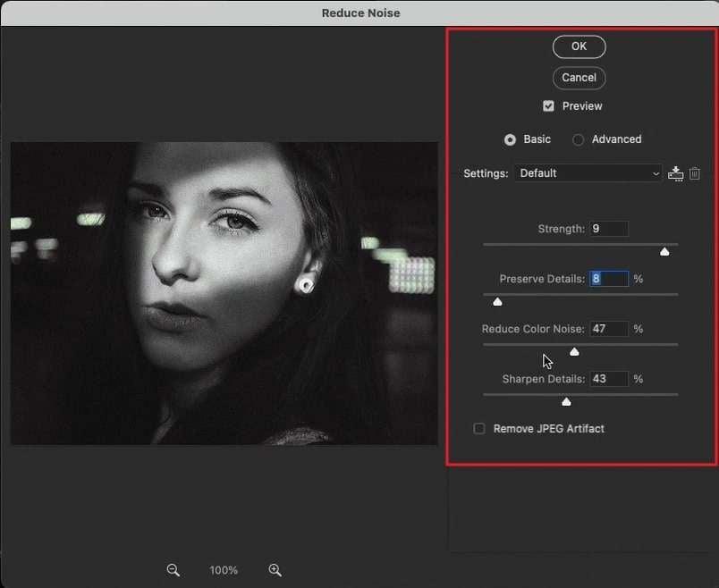Click the Sharpen Details slider knob
The height and width of the screenshot is (588, 719).
point(566,402)
